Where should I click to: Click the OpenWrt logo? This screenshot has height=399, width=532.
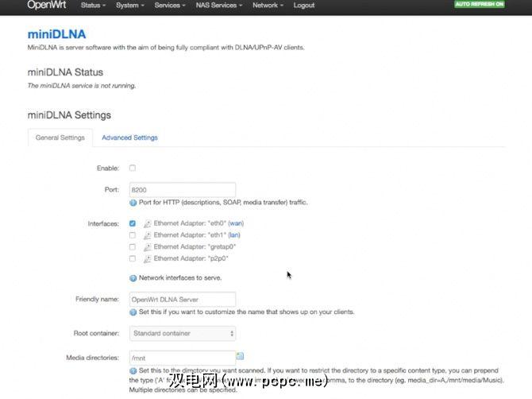tap(47, 5)
